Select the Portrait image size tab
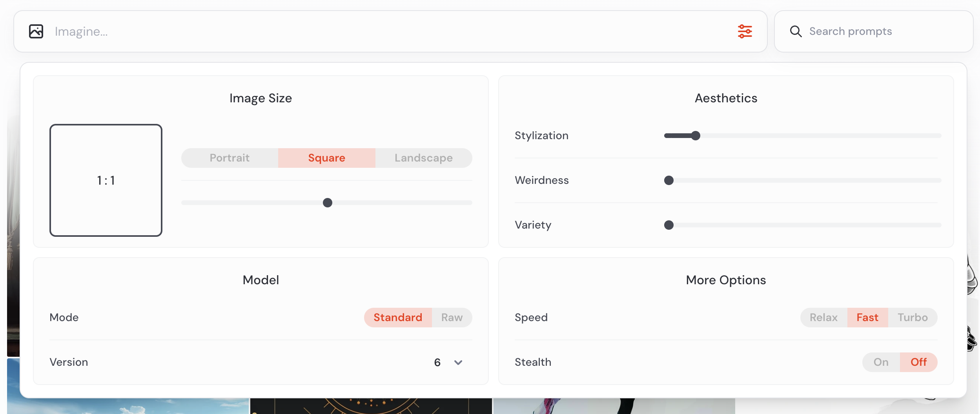Screen dimensions: 980x414 [230, 158]
